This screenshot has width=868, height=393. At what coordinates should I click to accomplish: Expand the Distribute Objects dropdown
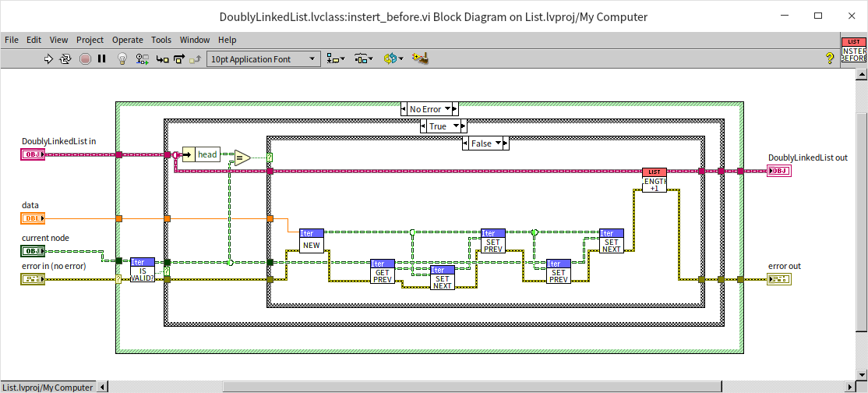click(x=364, y=58)
